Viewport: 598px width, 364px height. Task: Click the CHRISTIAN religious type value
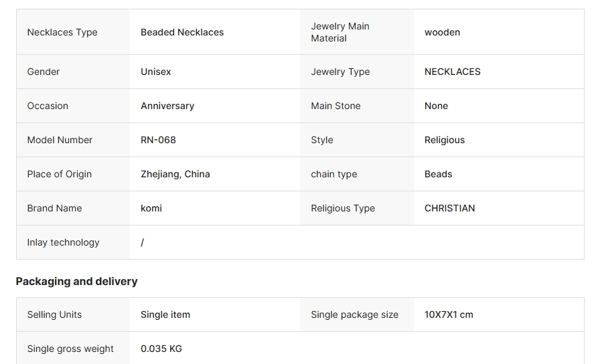(449, 208)
